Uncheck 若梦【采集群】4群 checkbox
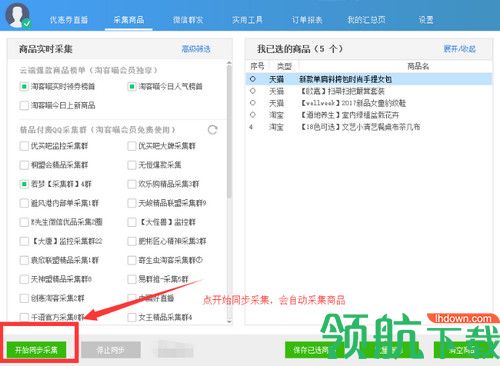500x366 pixels. pyautogui.click(x=24, y=184)
